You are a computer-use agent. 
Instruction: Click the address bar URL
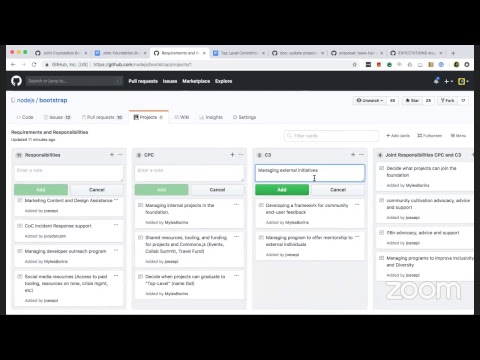pos(142,65)
